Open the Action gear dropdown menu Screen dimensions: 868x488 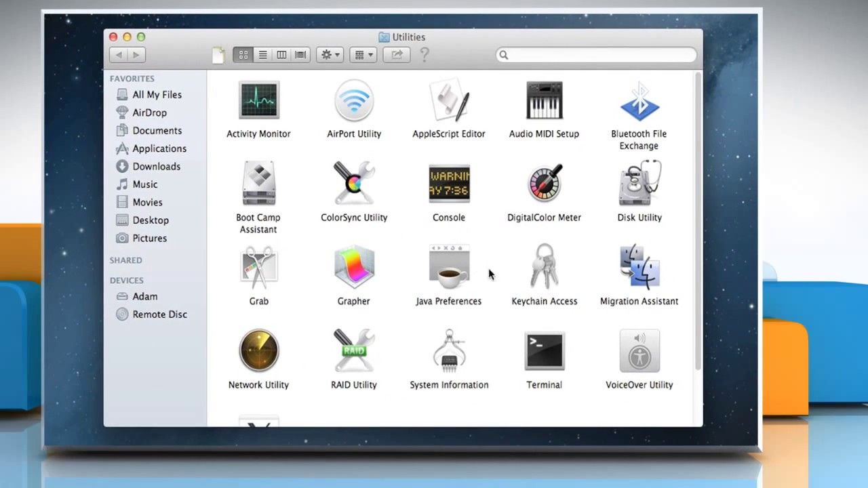pos(330,55)
